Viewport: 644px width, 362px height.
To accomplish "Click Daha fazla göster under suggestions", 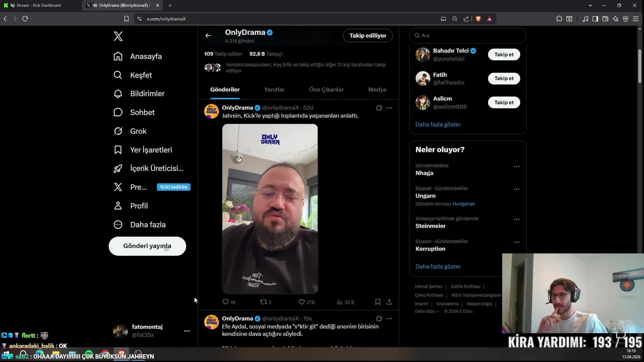I will pyautogui.click(x=438, y=124).
